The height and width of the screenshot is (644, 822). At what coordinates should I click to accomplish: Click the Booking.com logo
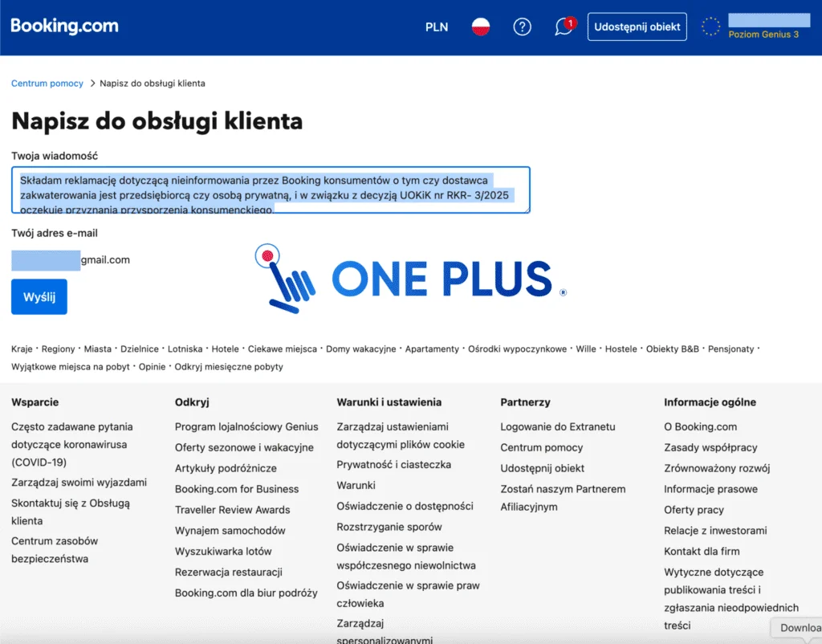pos(64,26)
